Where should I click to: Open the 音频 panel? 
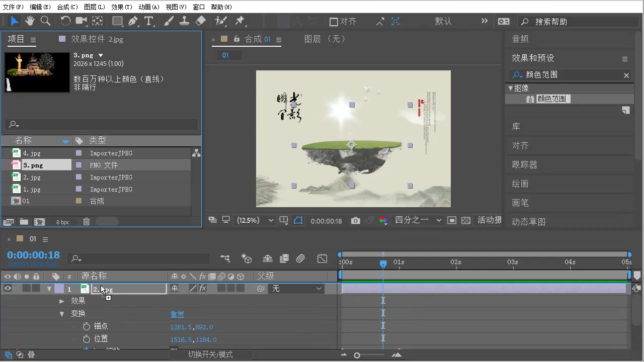[x=520, y=39]
